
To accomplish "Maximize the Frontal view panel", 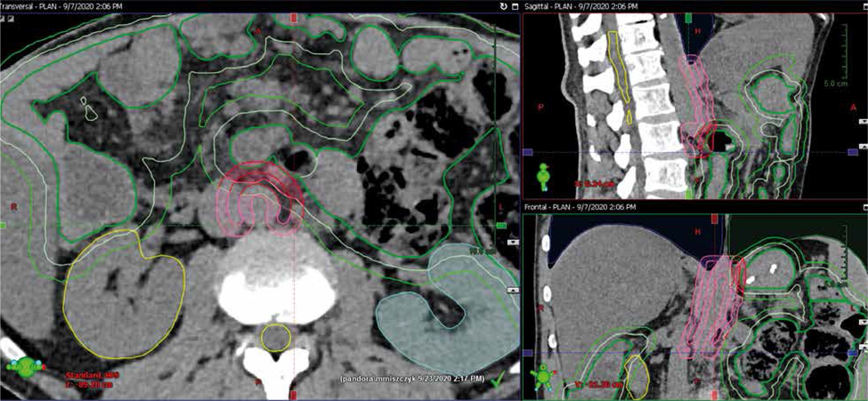I will [864, 207].
